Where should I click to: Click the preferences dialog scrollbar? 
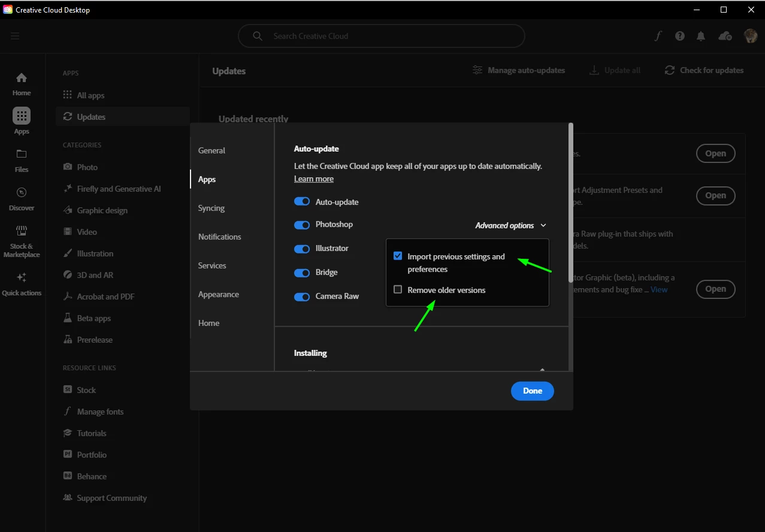click(x=571, y=201)
